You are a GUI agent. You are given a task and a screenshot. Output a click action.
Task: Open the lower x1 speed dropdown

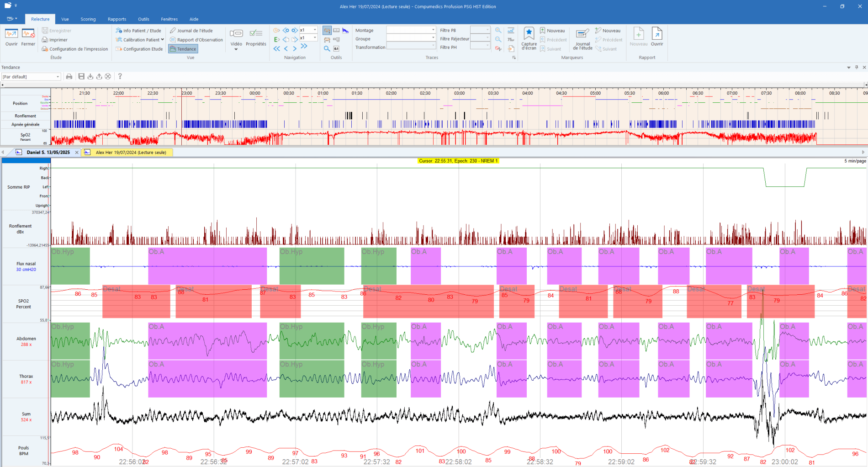tap(315, 38)
